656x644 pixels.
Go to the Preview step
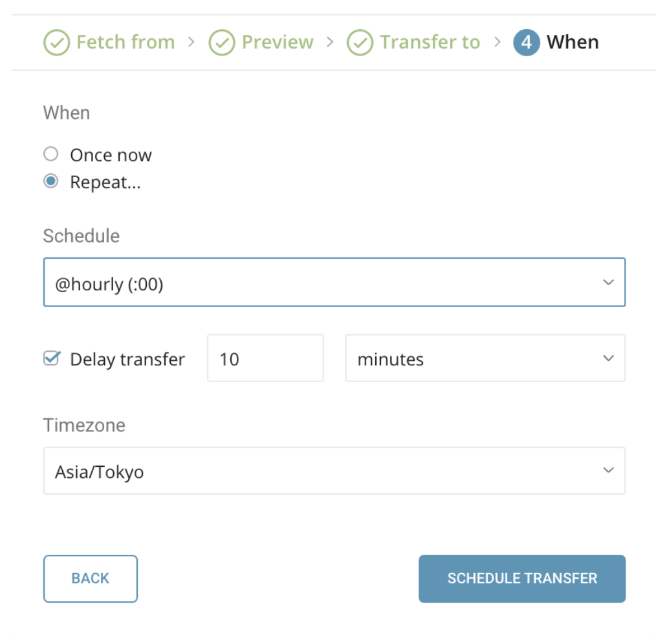tap(277, 43)
